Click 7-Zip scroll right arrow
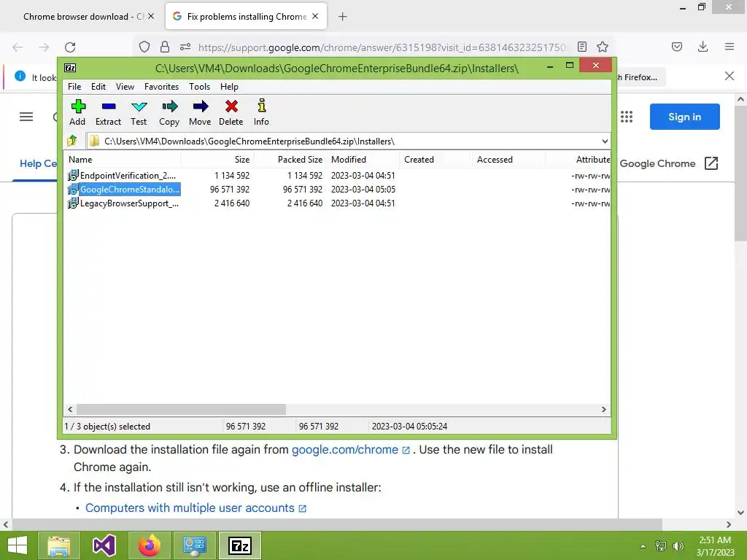This screenshot has height=560, width=747. 603,410
